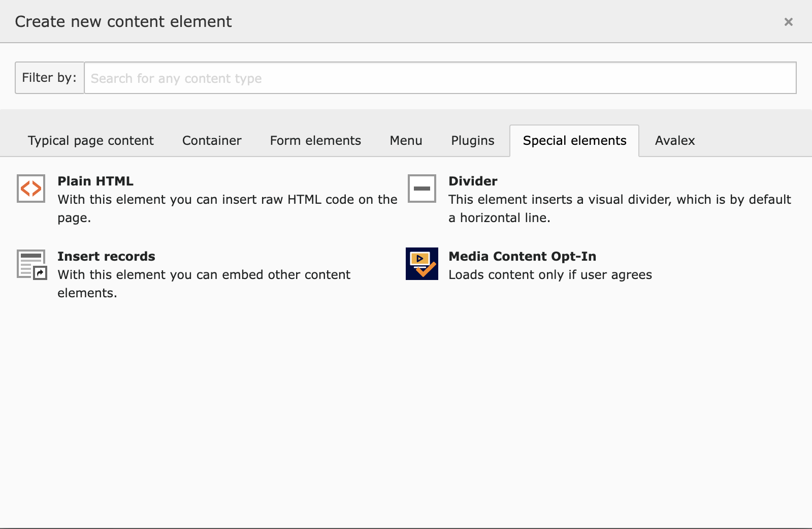Open the Form elements tab
The width and height of the screenshot is (812, 529).
pos(315,141)
